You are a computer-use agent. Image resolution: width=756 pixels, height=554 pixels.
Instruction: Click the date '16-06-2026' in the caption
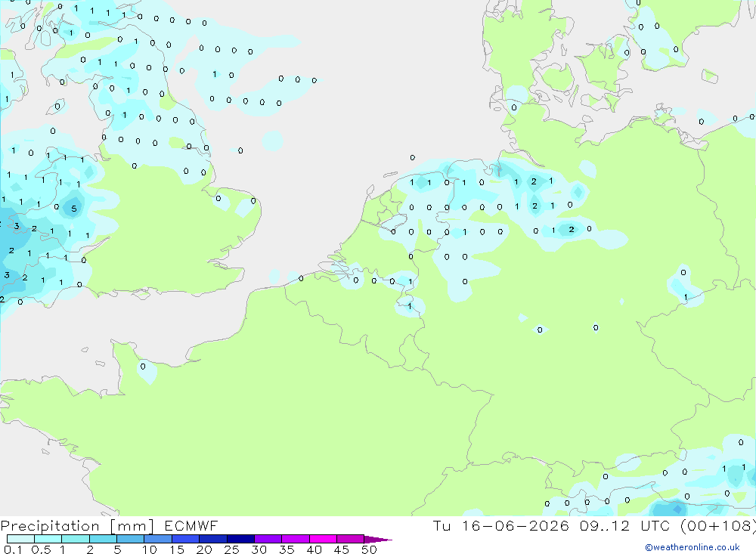coord(515,525)
